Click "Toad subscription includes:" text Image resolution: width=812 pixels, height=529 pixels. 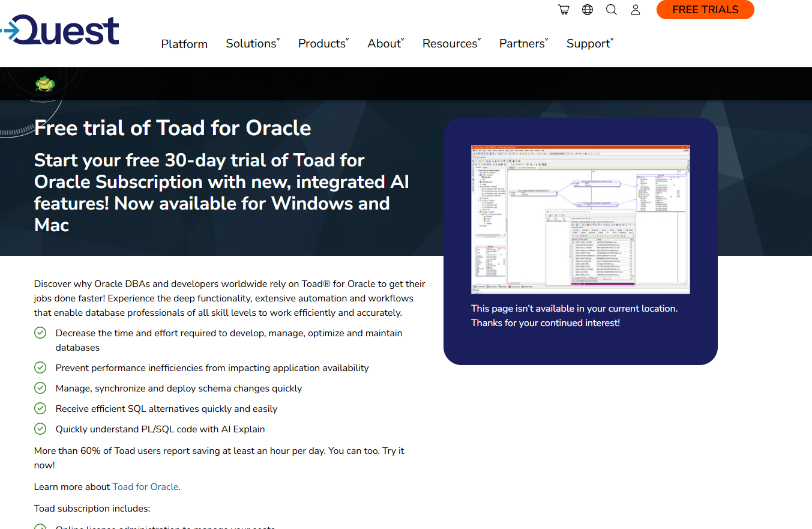point(92,509)
